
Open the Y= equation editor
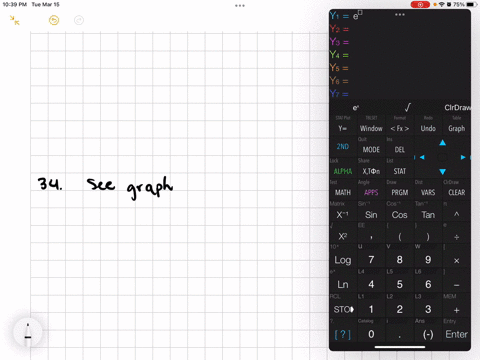(x=343, y=128)
